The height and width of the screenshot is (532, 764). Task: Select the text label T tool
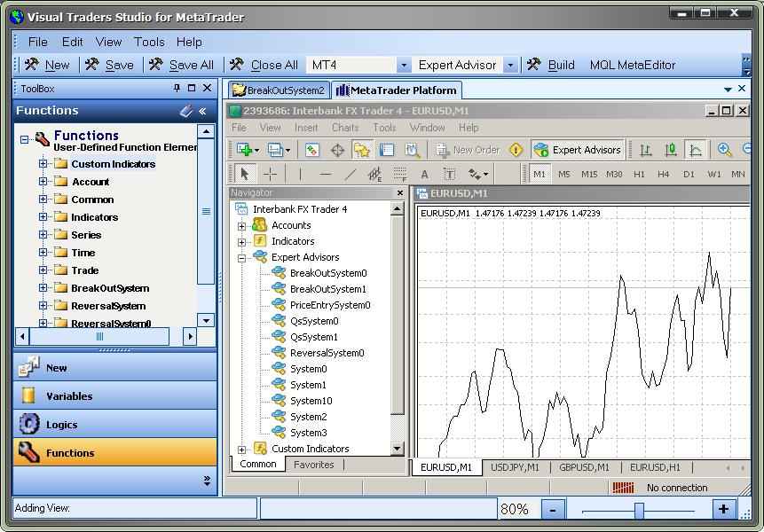(449, 174)
